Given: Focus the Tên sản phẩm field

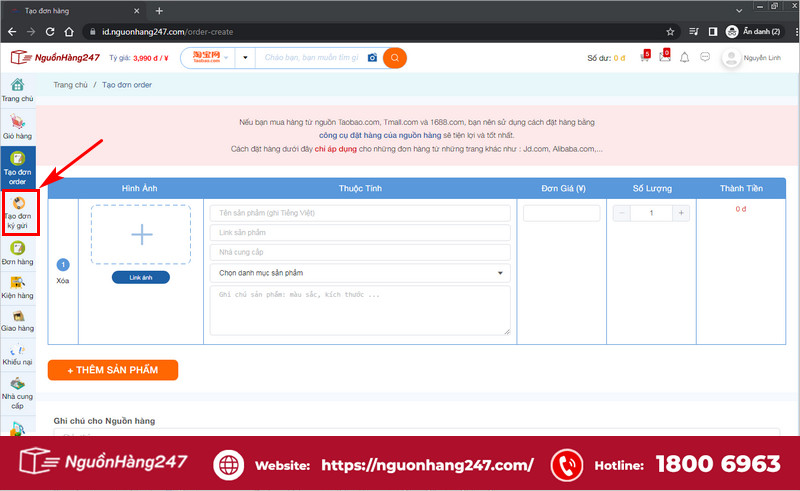Looking at the screenshot, I should pos(360,213).
